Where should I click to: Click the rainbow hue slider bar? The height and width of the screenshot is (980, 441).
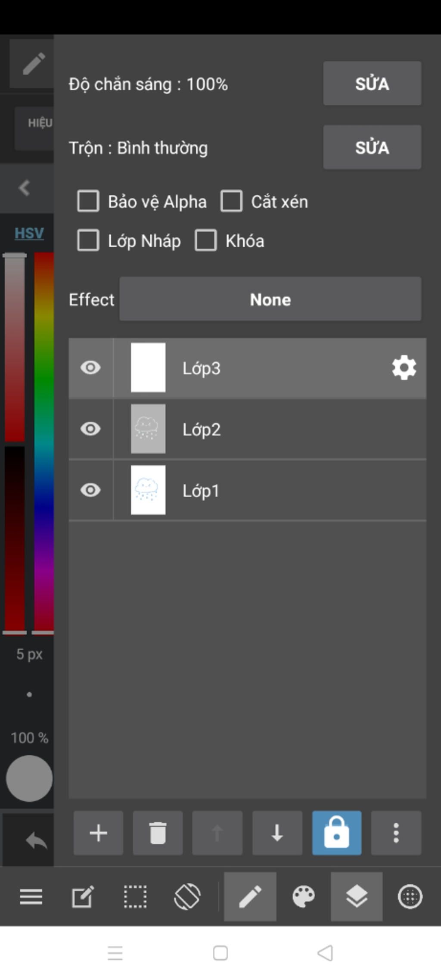click(x=44, y=443)
